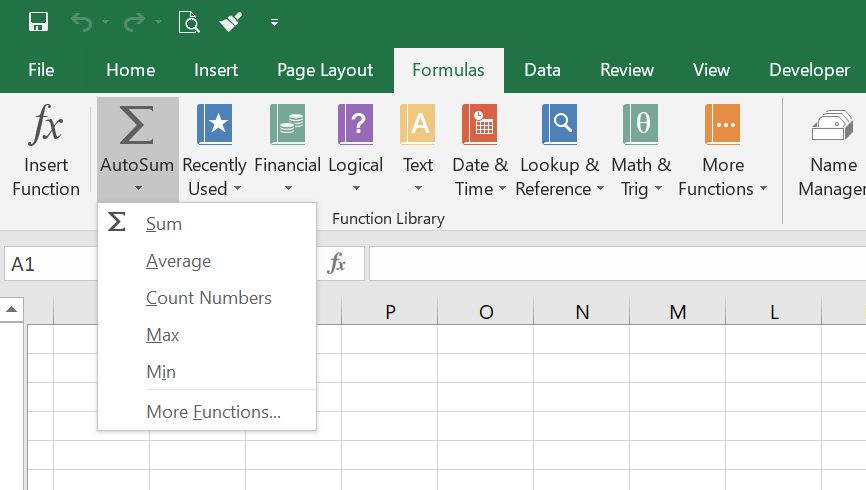Click the fx button beside formula bar
Image resolution: width=866 pixels, height=490 pixels.
pos(336,264)
